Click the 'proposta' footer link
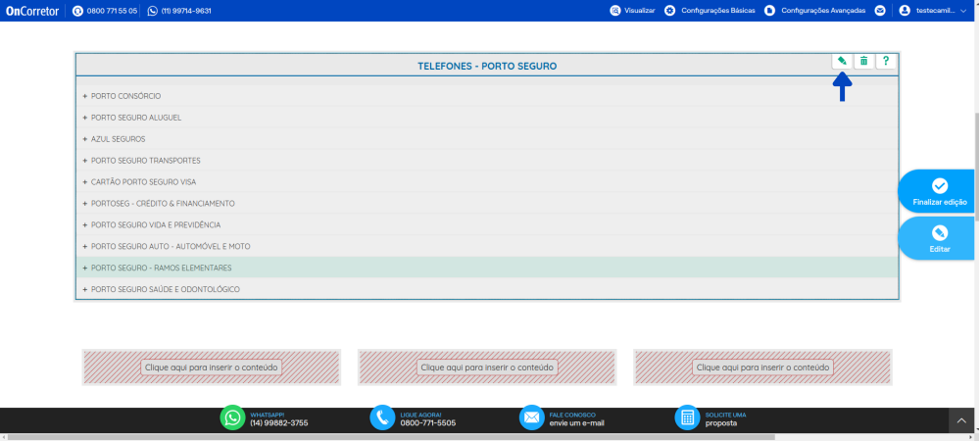The image size is (980, 441). point(721,423)
